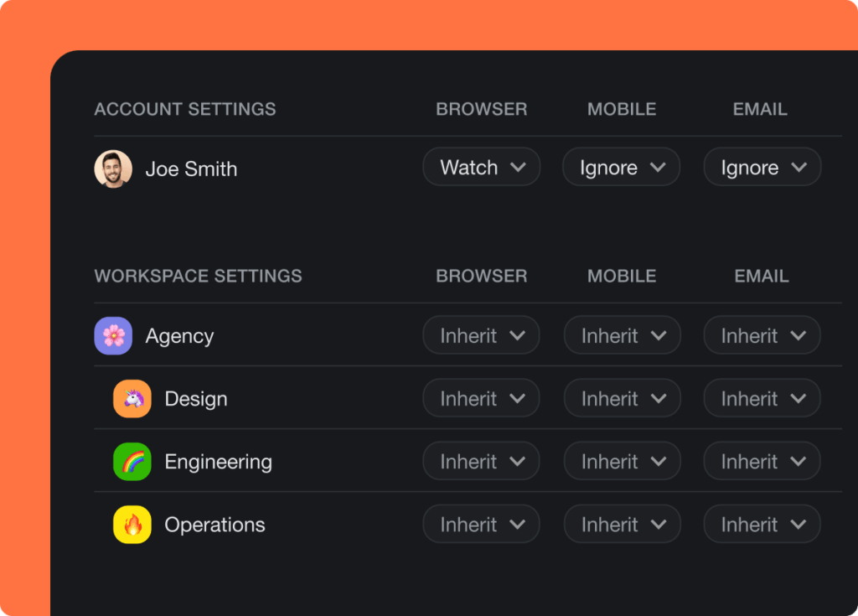
Task: Click the chevron on Operations' Mobile Inherit dropdown
Action: click(x=659, y=524)
